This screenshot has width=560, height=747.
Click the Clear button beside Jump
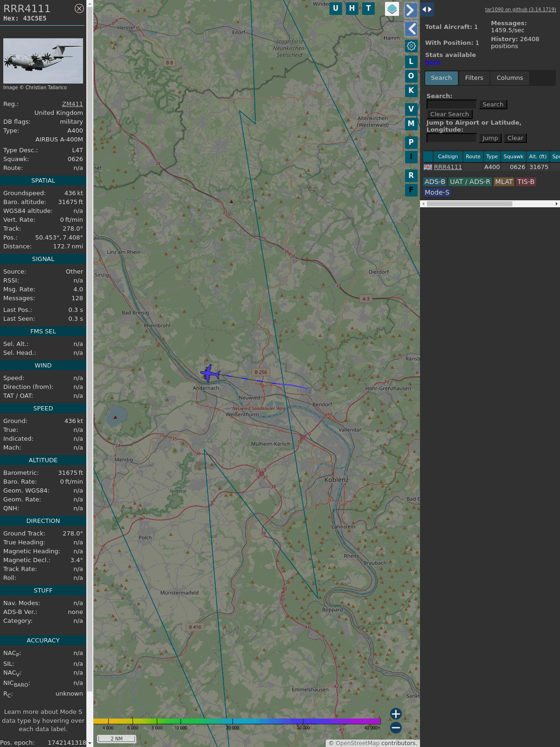click(515, 138)
